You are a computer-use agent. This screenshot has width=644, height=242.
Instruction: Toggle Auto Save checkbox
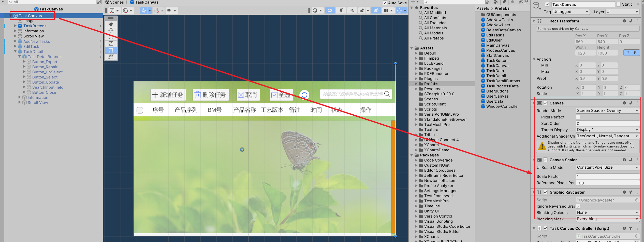point(385,3)
